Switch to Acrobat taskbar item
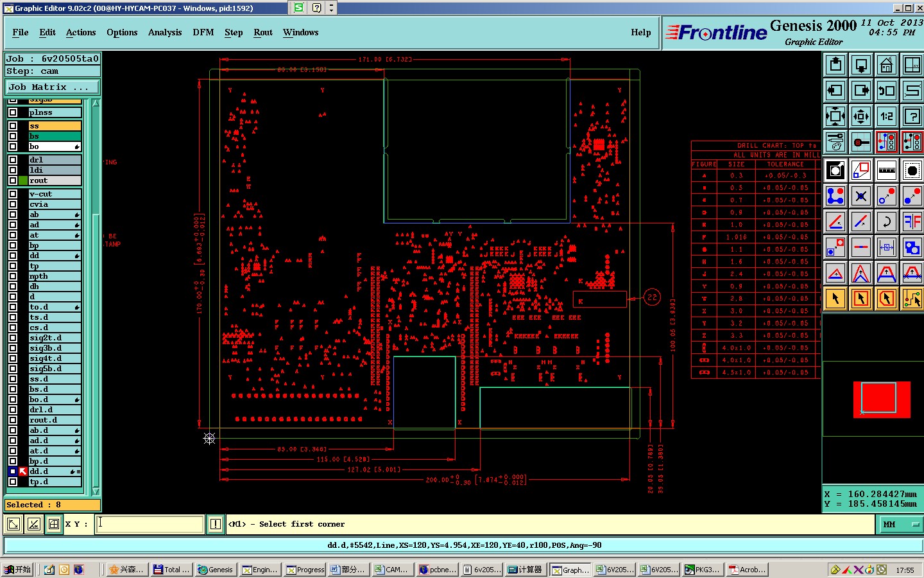The height and width of the screenshot is (578, 924). pyautogui.click(x=748, y=570)
